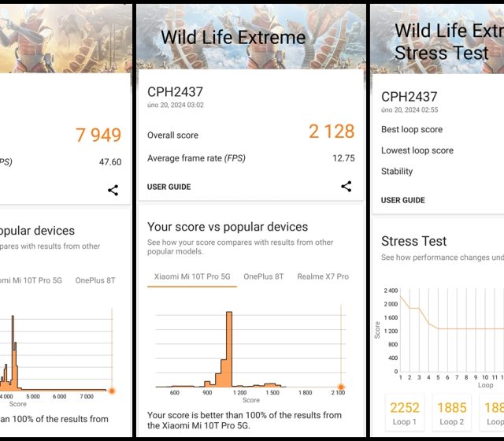This screenshot has width=504, height=441.
Task: Click the Stress Test line chart
Action: click(x=449, y=331)
